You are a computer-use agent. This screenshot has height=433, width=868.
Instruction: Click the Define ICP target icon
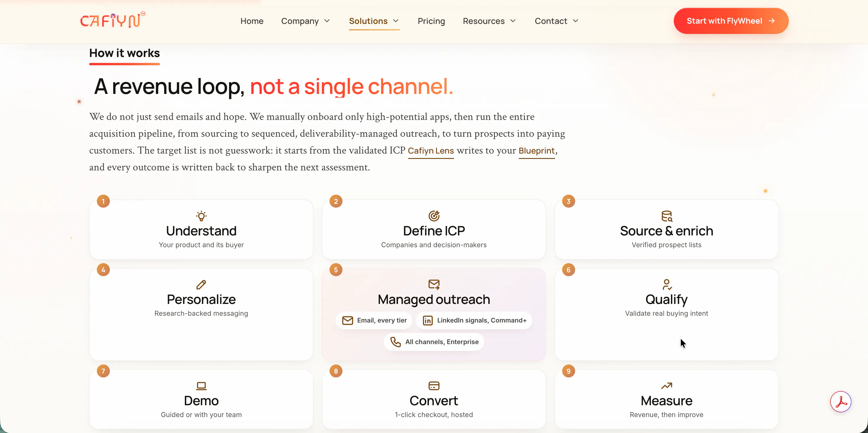point(434,216)
